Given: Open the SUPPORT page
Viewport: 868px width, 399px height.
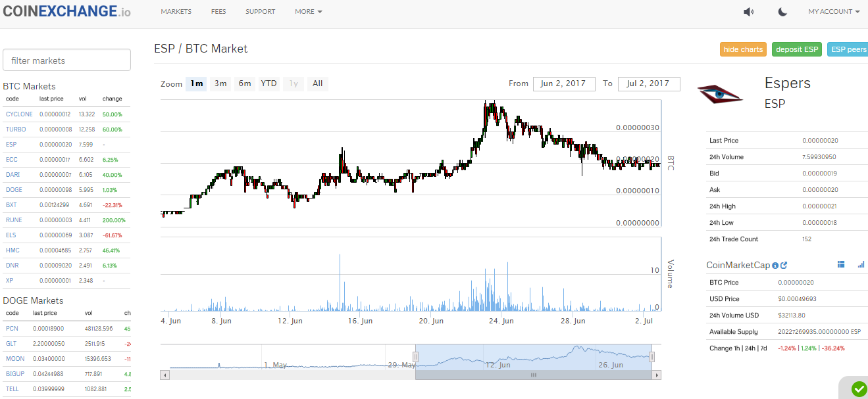Looking at the screenshot, I should click(x=261, y=12).
